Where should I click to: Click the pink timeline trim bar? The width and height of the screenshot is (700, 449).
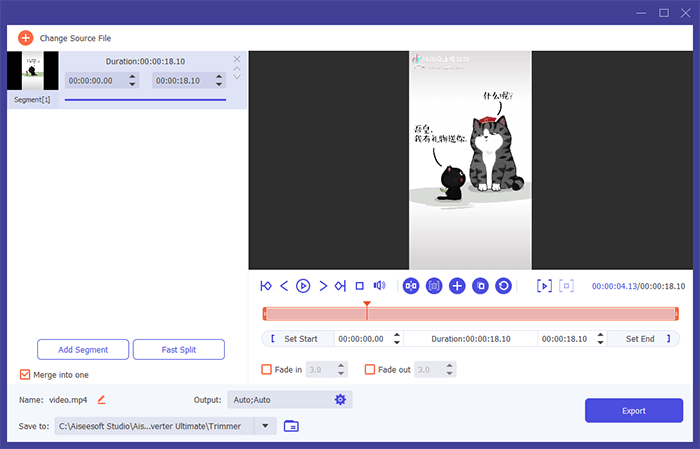471,314
